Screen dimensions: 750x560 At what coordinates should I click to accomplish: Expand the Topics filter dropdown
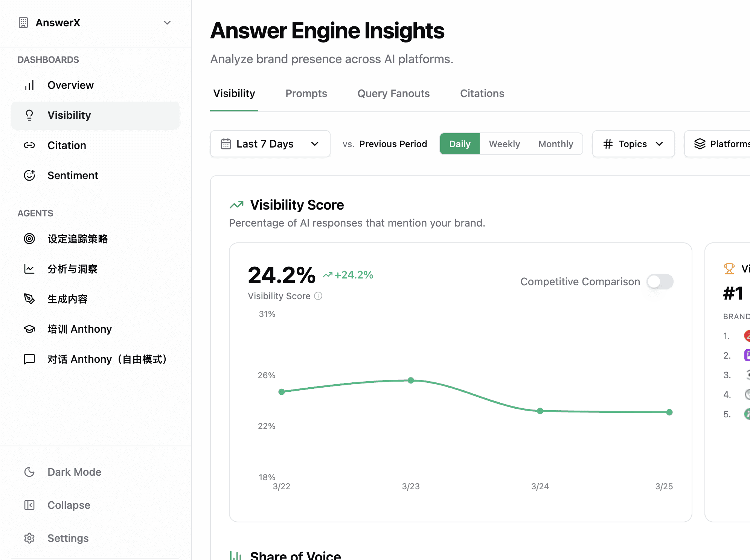tap(633, 144)
